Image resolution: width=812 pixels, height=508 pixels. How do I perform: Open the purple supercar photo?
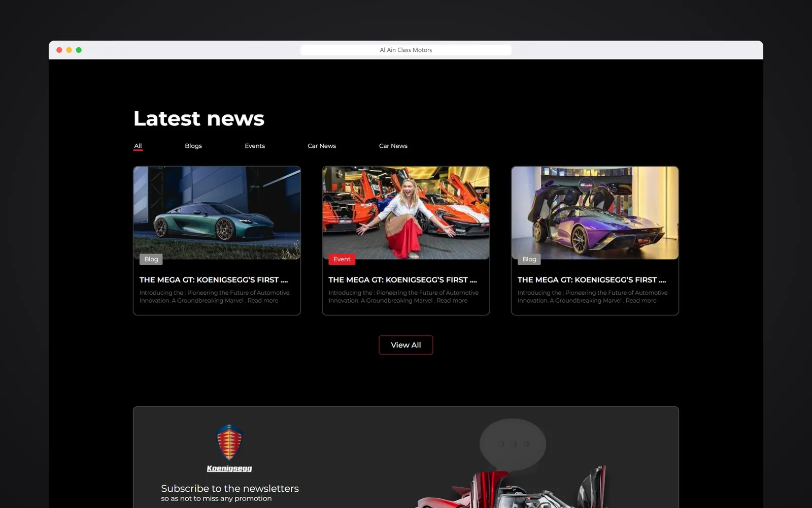point(595,213)
